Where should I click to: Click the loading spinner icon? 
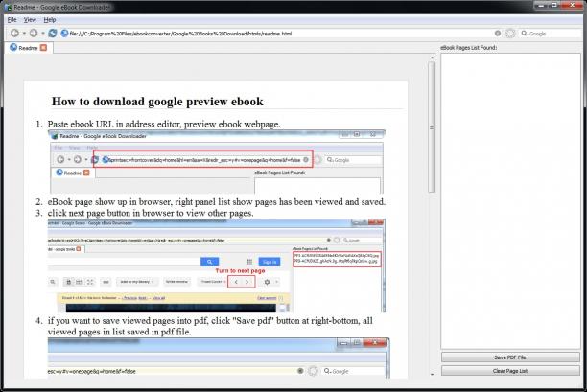click(510, 34)
